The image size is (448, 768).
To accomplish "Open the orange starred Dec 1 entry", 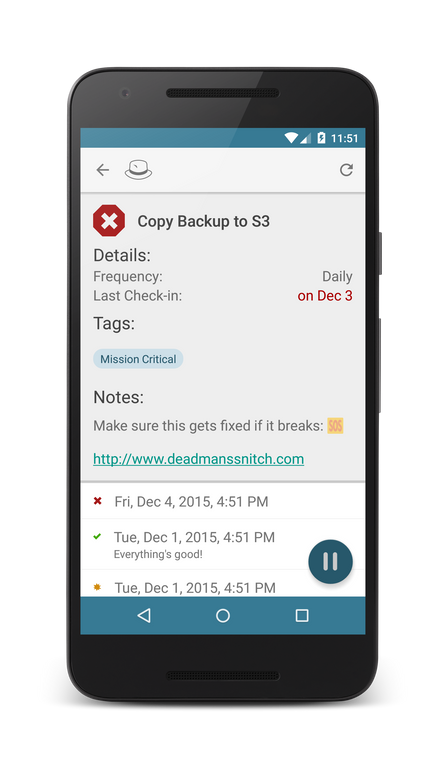I will click(x=223, y=585).
